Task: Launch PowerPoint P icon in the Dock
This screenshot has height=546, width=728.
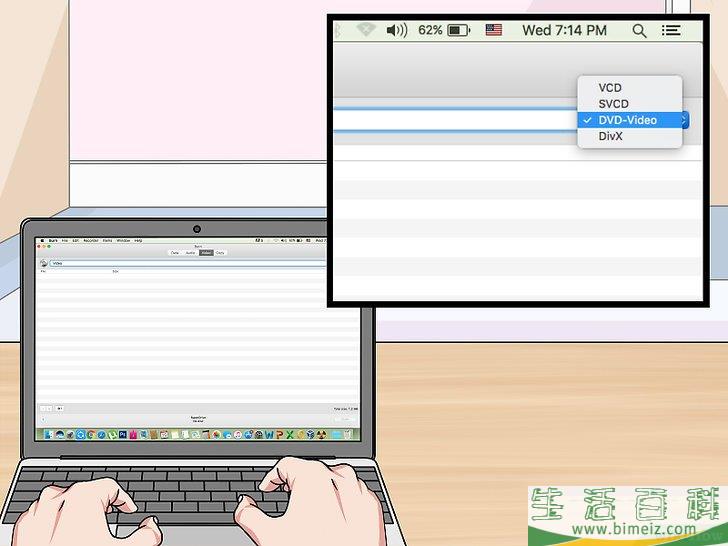Action: click(x=280, y=435)
